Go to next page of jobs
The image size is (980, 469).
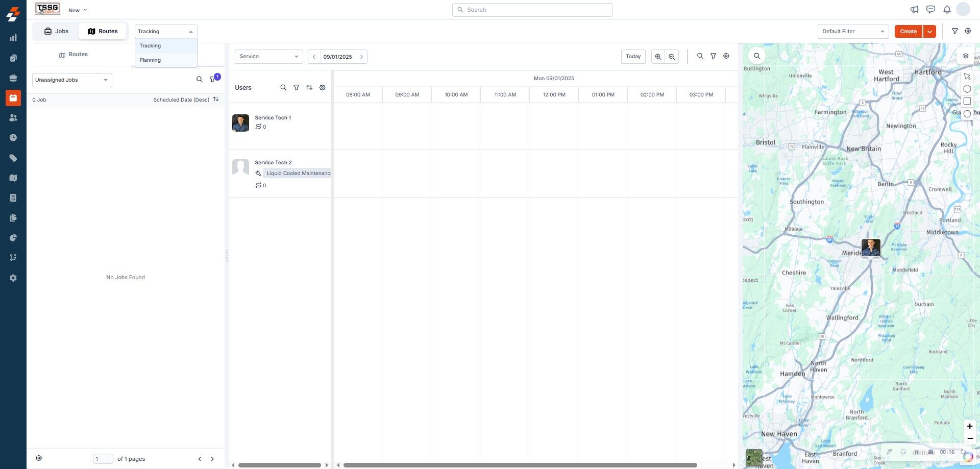click(212, 459)
